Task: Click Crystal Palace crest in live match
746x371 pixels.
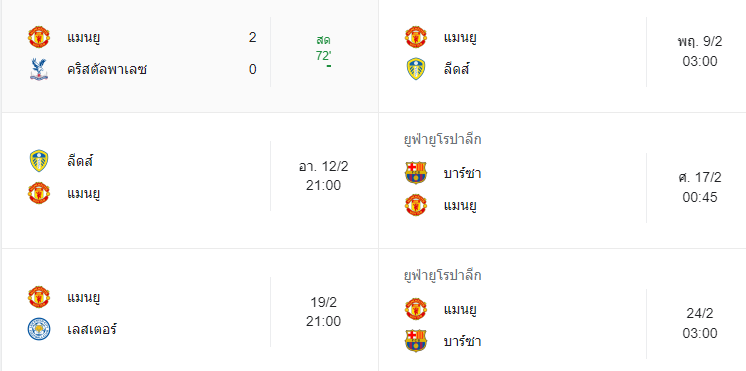Action: (x=39, y=69)
